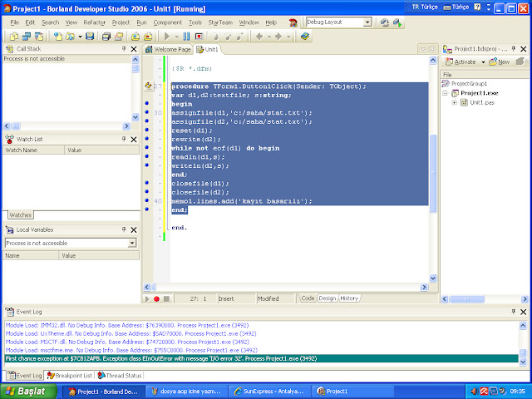This screenshot has width=532, height=399.
Task: Click the Program Reset stop icon
Action: pyautogui.click(x=199, y=37)
